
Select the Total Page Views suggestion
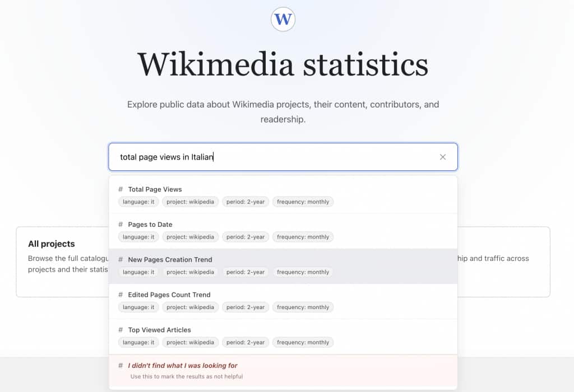(x=283, y=195)
